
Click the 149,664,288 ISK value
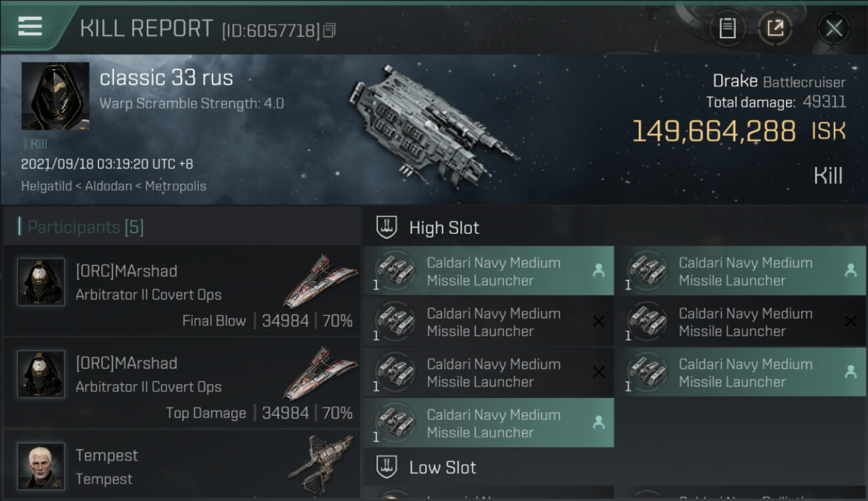pyautogui.click(x=713, y=132)
